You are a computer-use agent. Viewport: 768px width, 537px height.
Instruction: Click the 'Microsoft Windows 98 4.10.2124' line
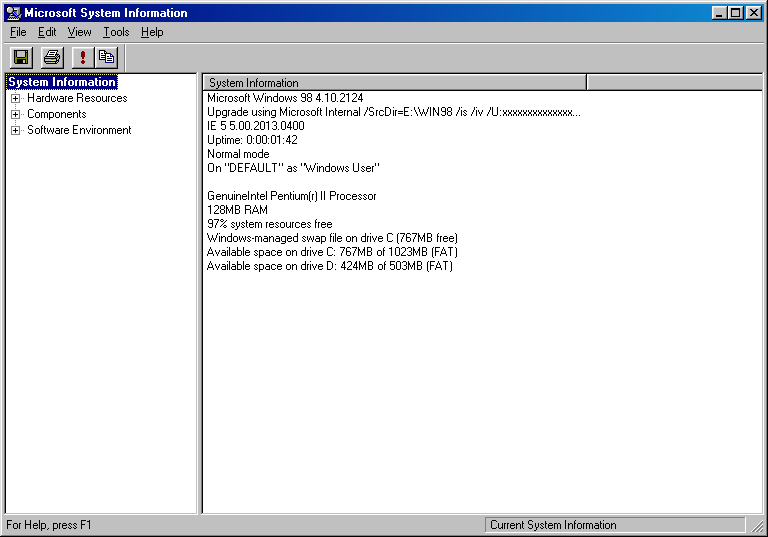tap(285, 98)
